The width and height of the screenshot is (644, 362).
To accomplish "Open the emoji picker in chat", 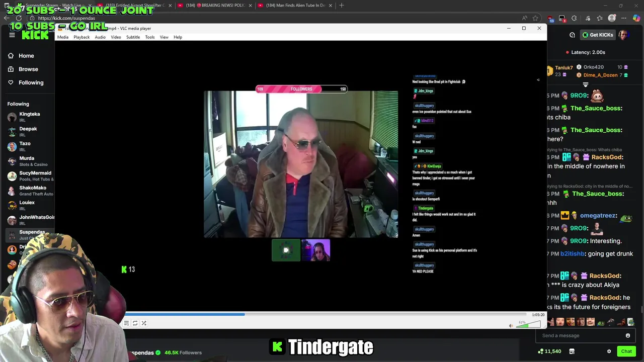I will [x=627, y=335].
